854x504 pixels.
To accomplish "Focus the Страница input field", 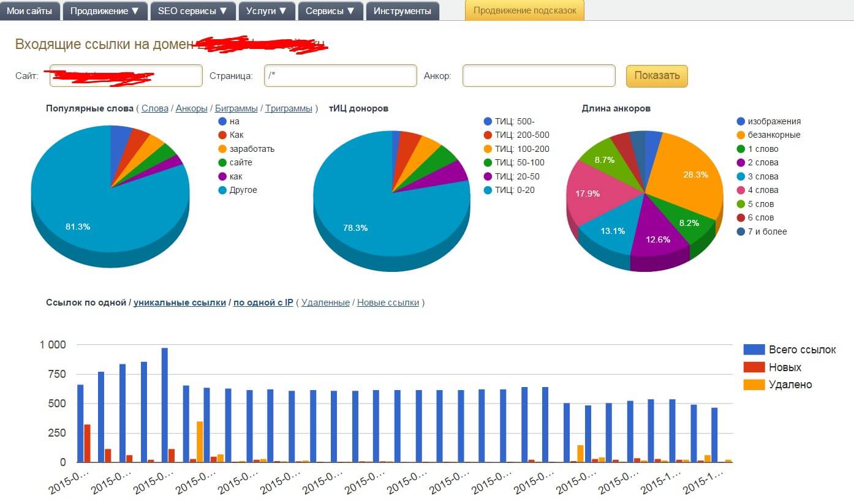I will pyautogui.click(x=340, y=76).
